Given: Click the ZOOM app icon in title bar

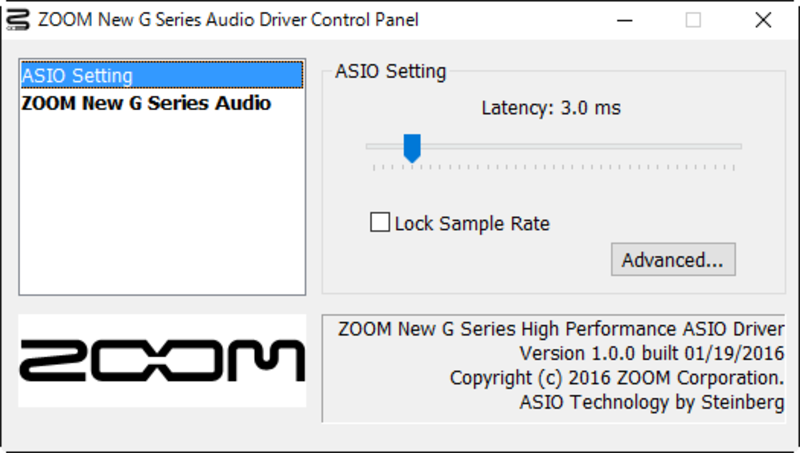Looking at the screenshot, I should 17,20.
